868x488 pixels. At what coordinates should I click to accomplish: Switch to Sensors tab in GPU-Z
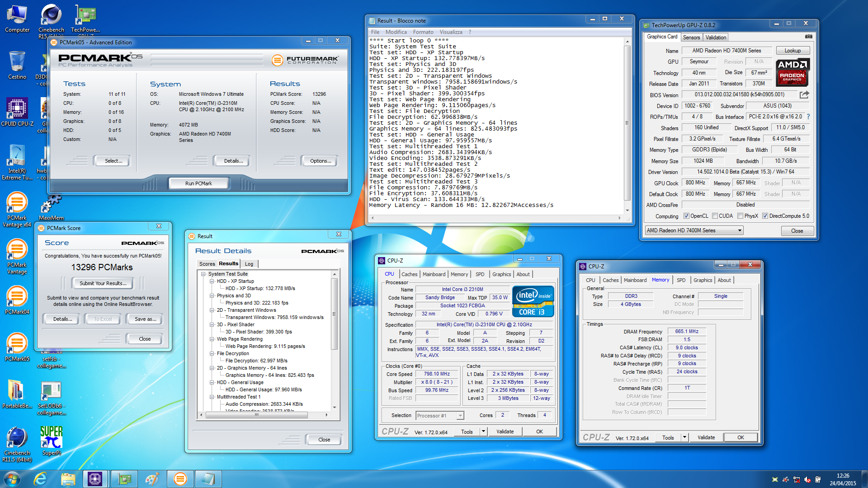click(x=691, y=38)
